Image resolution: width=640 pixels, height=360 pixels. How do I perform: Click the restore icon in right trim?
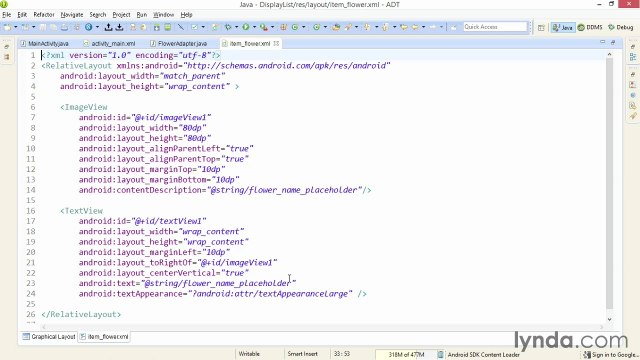633,47
